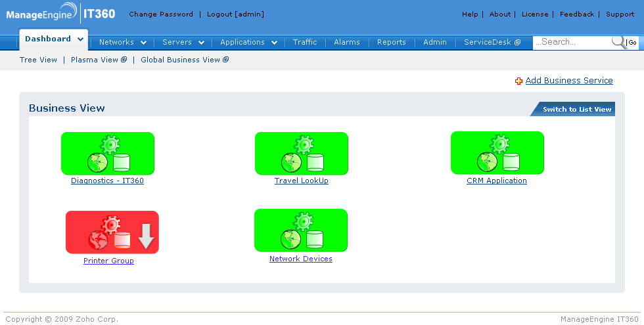Viewport: 644px width, 325px height.
Task: Open Global Business View
Action: pyautogui.click(x=185, y=60)
